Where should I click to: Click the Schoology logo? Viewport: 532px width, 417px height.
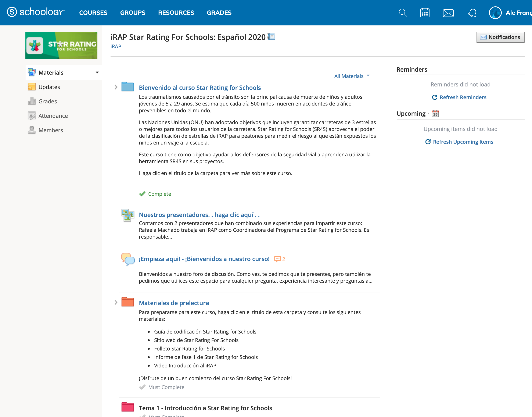click(x=36, y=12)
